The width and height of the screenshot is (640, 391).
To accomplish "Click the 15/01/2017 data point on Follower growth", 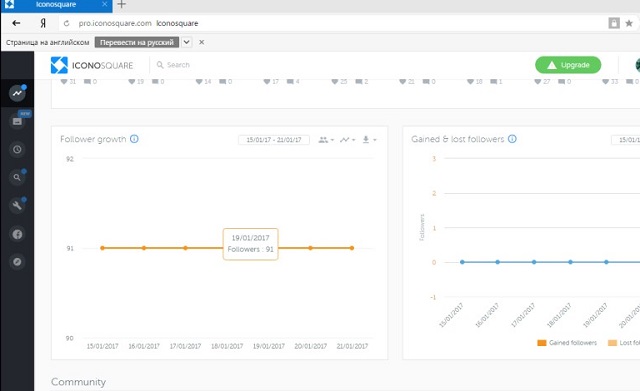I will [x=102, y=248].
